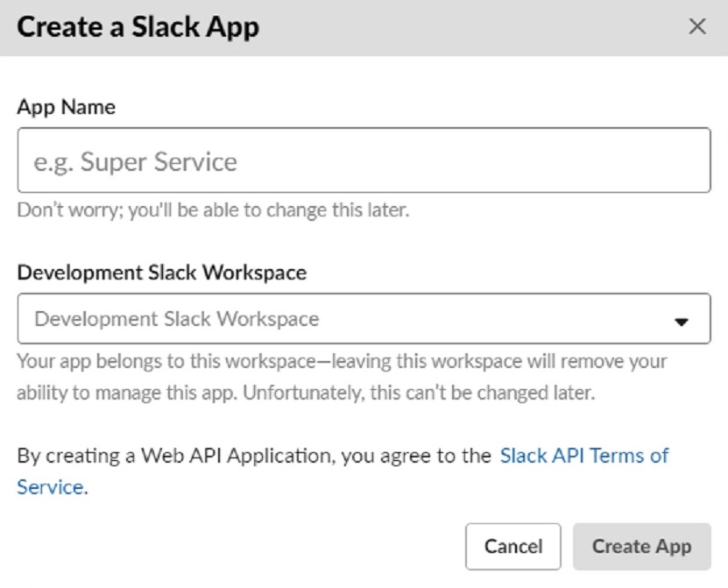
Task: Click the "Development Slack Workspace" placeholder in the select box
Action: [176, 319]
